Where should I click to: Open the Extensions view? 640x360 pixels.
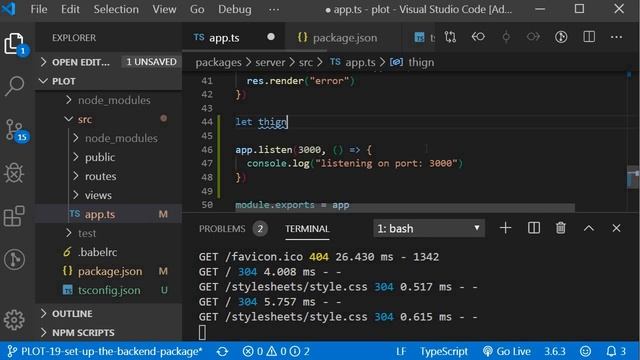point(15,216)
